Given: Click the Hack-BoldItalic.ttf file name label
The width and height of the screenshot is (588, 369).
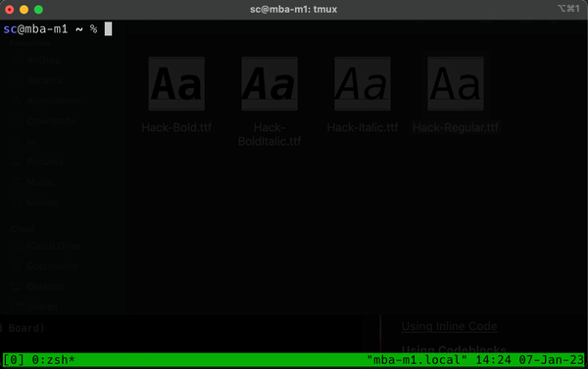Looking at the screenshot, I should [269, 134].
